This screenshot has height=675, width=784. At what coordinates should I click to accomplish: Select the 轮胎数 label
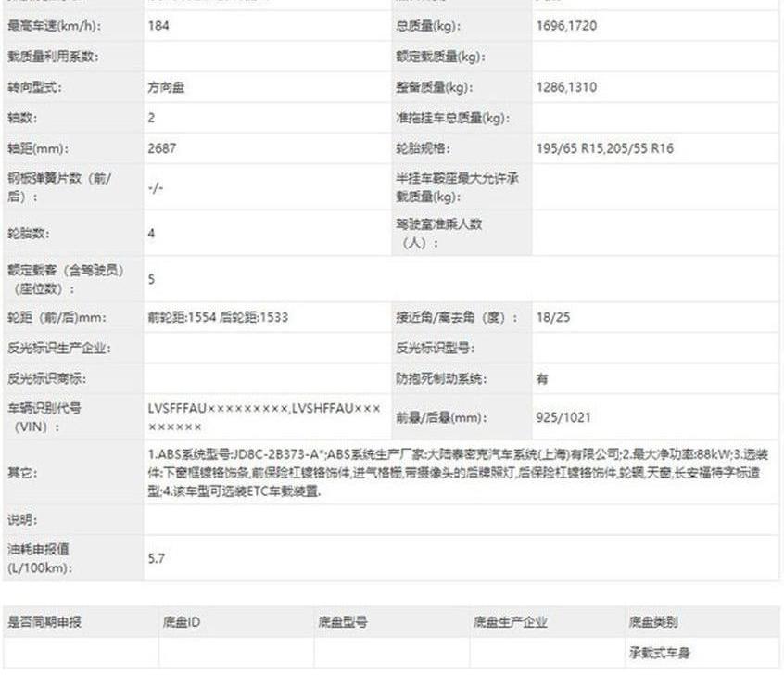point(28,234)
